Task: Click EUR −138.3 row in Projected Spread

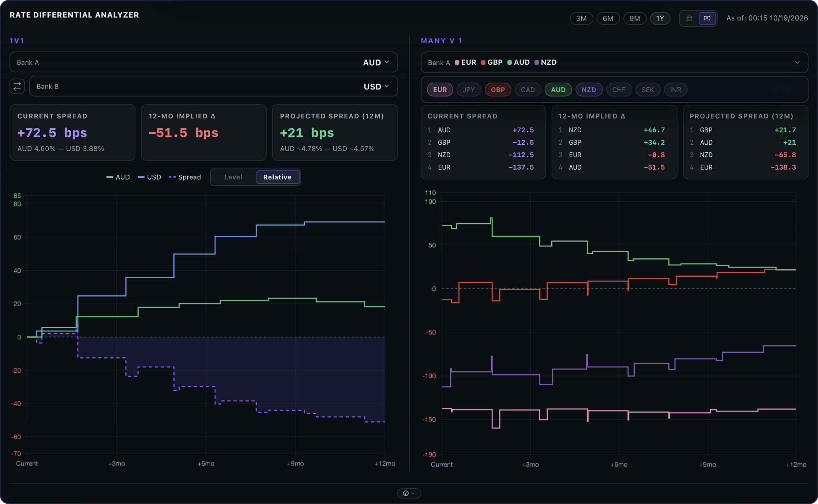Action: [743, 167]
